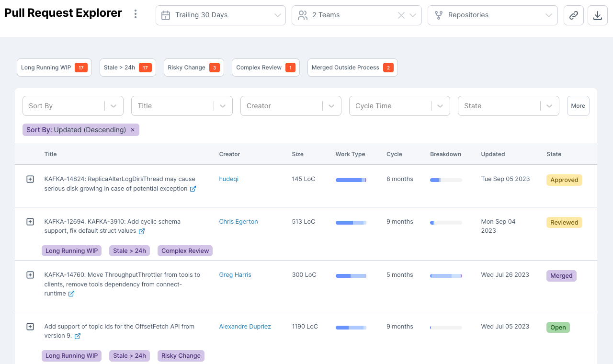The height and width of the screenshot is (364, 613).
Task: Open the three-dot menu beside the page title
Action: pyautogui.click(x=136, y=14)
